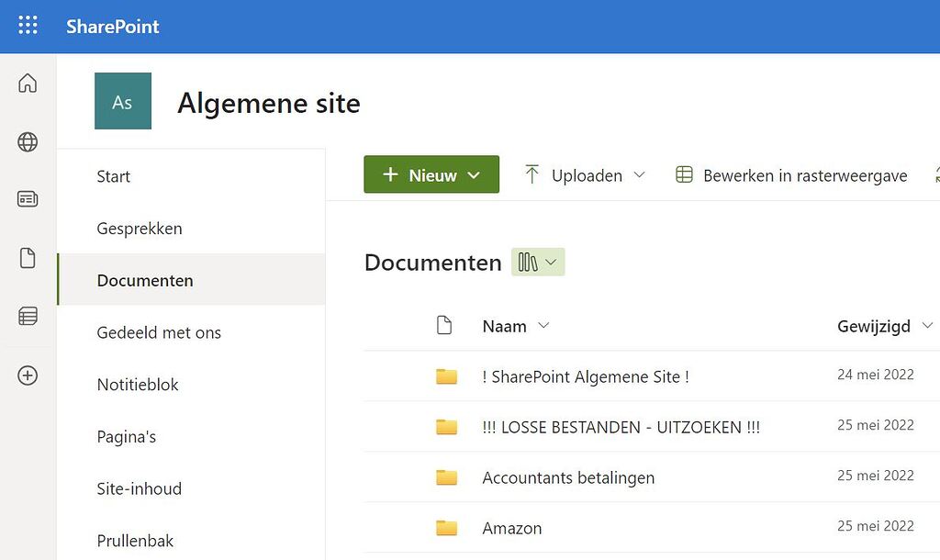Select Start in the site navigation
Viewport: 940px width, 560px height.
(x=114, y=176)
